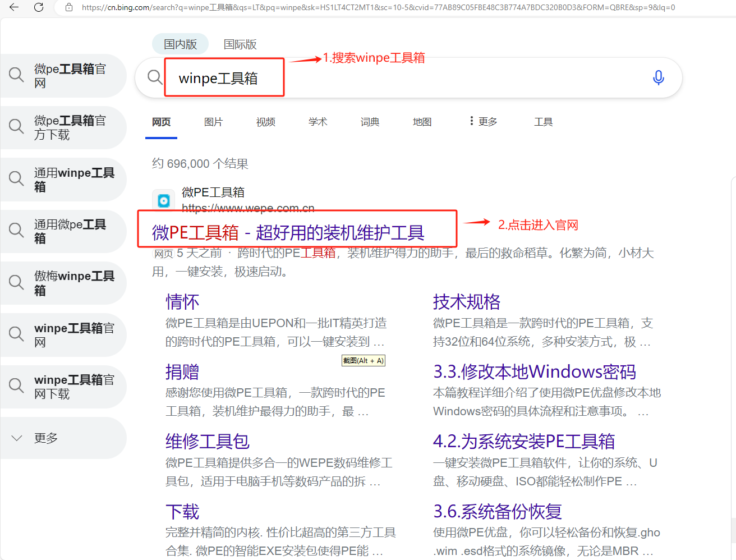Image resolution: width=736 pixels, height=560 pixels.
Task: Open the 工具 filter options
Action: coord(543,122)
